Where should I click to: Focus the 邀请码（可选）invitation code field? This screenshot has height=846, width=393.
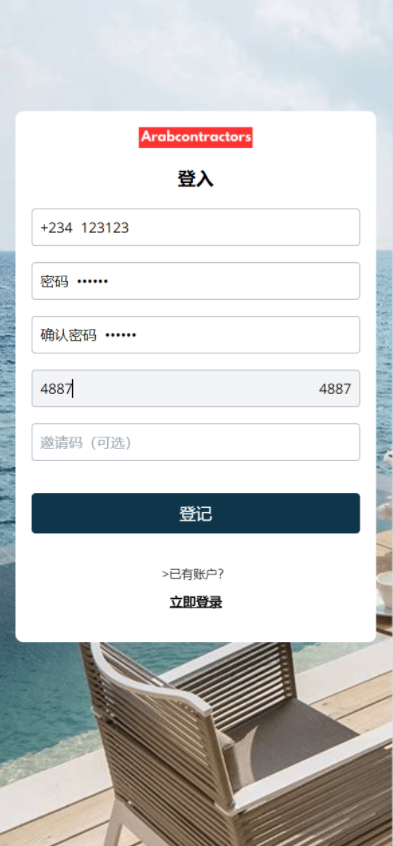(195, 442)
